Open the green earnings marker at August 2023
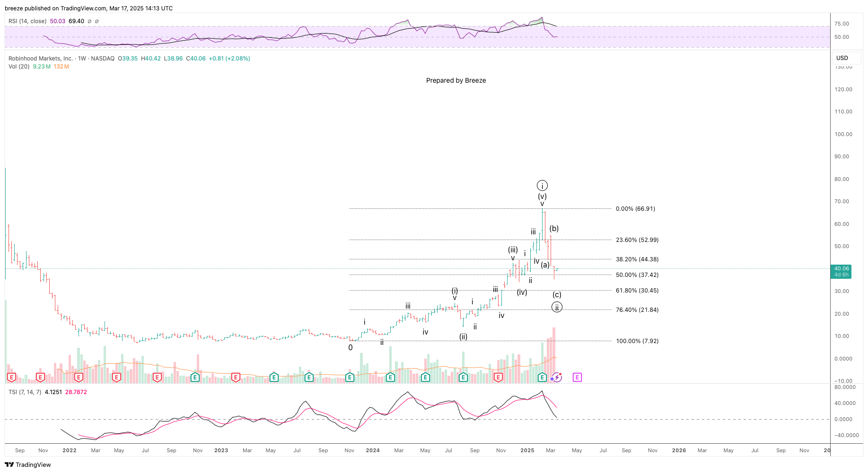Screen dimensions: 868x473 tap(309, 377)
